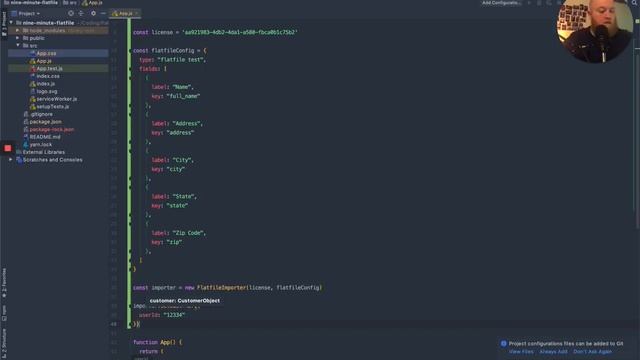Click View Files link in notification
The height and width of the screenshot is (360, 640).
click(x=521, y=351)
